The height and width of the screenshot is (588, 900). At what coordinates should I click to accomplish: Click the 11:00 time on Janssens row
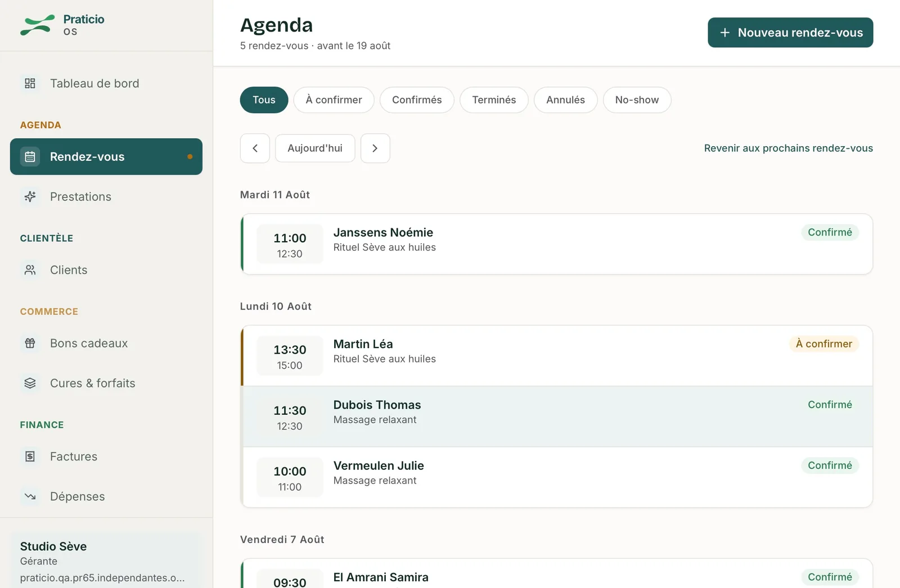pyautogui.click(x=290, y=238)
